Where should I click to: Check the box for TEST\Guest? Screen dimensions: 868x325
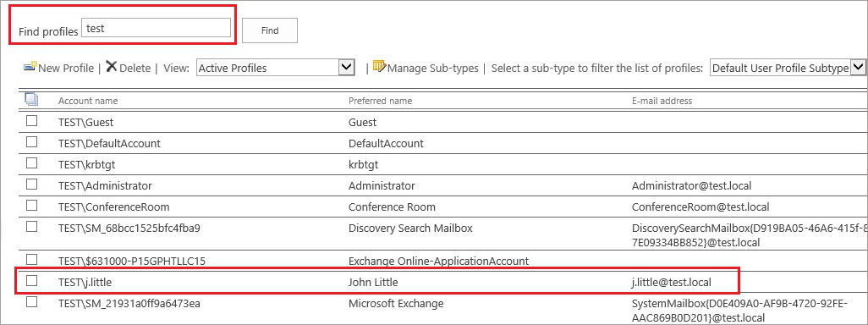(32, 121)
